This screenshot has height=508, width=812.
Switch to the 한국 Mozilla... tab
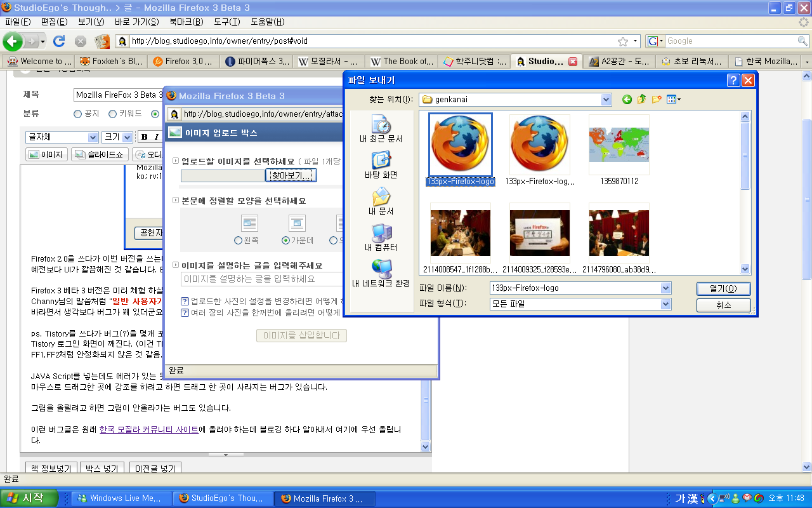(x=766, y=62)
